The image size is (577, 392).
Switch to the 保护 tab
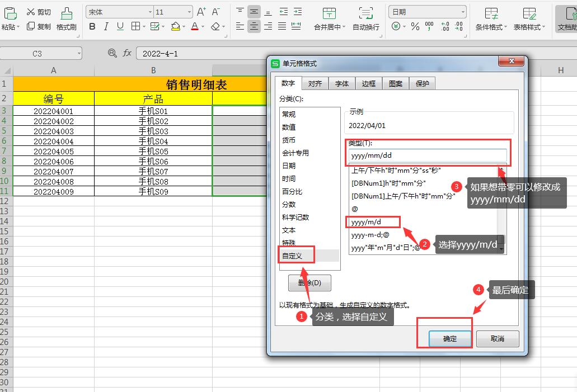coord(423,84)
